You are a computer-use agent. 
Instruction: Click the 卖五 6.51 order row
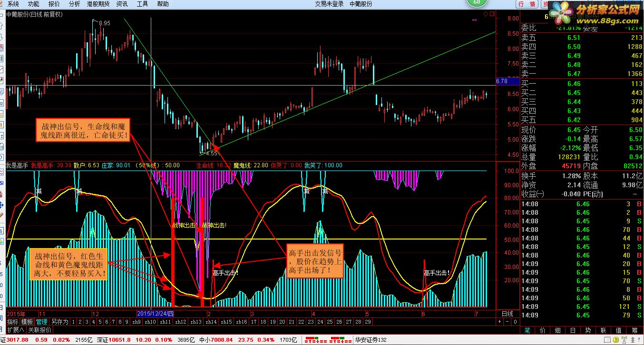point(581,38)
